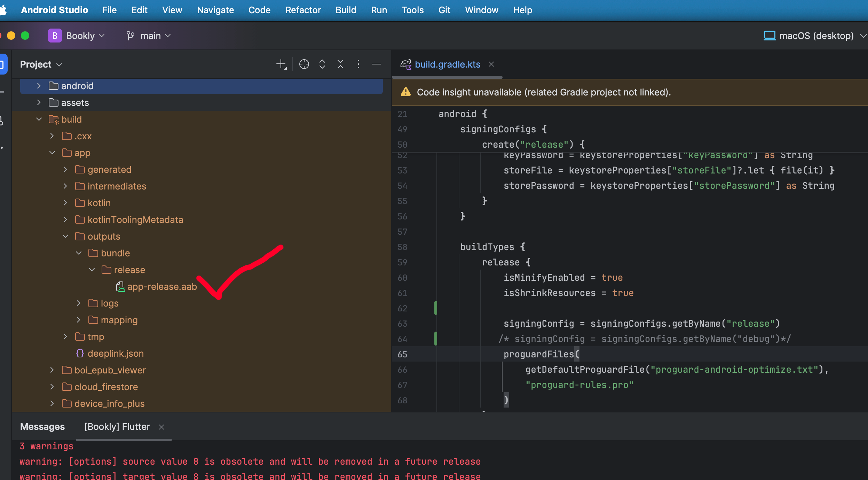Click the expand selected tree icon

[x=322, y=64]
